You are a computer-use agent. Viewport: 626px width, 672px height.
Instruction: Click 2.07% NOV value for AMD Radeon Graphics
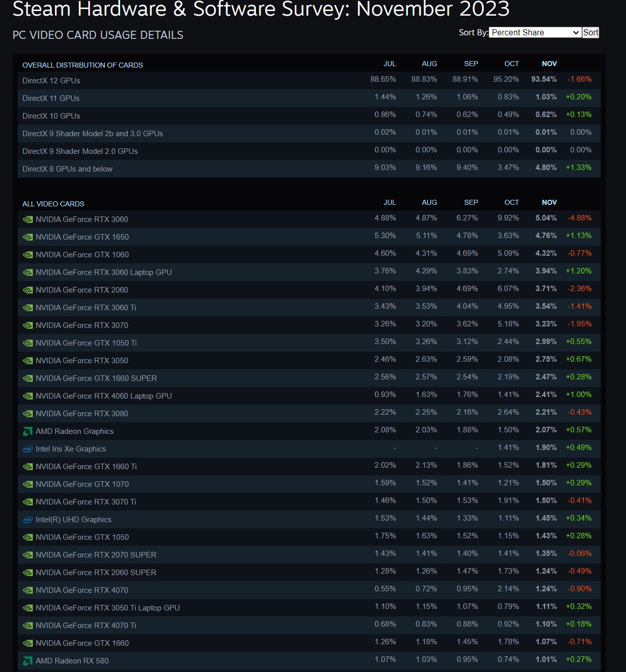click(x=546, y=430)
